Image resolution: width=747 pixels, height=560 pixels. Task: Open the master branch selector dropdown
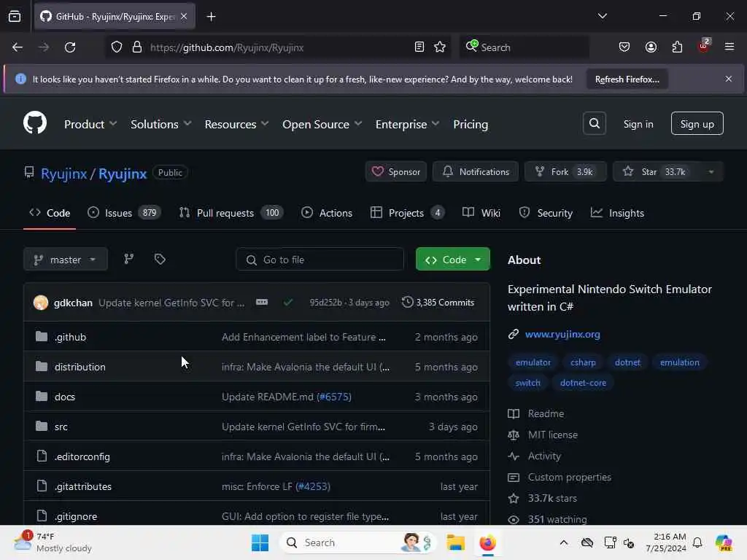(65, 259)
